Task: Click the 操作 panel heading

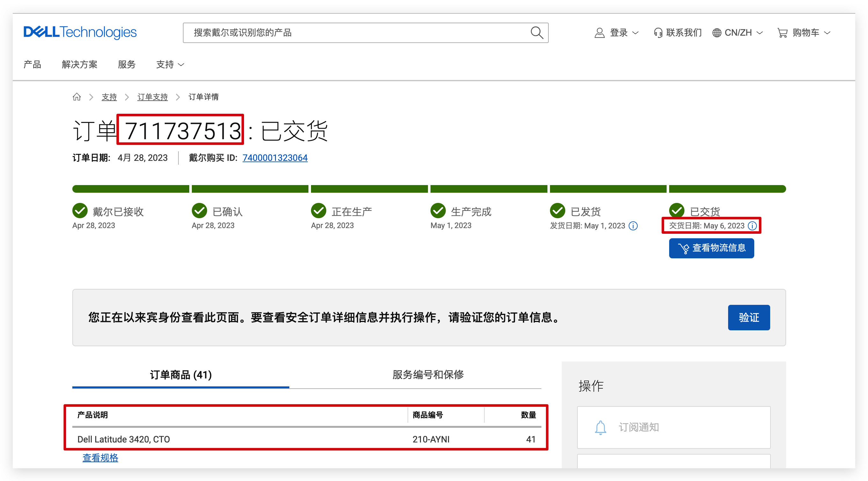Action: tap(591, 386)
